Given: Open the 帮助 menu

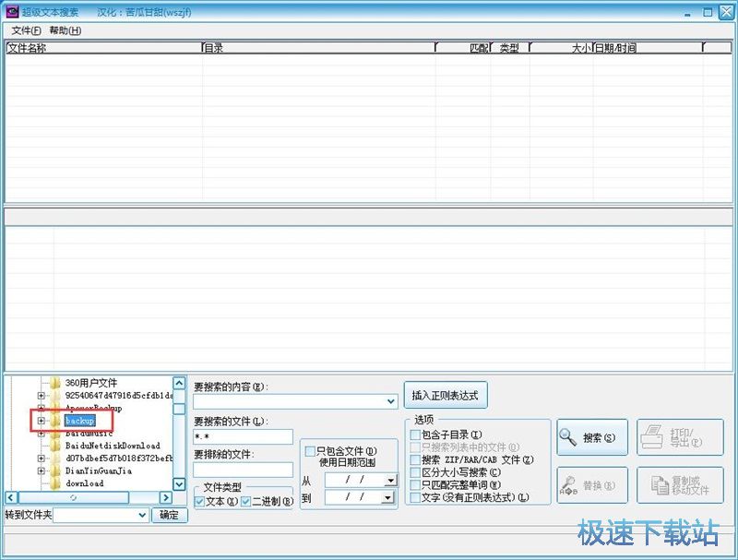Looking at the screenshot, I should coord(65,30).
